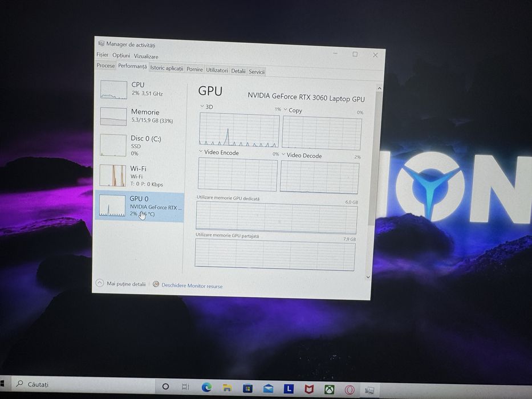Select GPU 0 in the sidebar
532x399 pixels.
point(140,206)
